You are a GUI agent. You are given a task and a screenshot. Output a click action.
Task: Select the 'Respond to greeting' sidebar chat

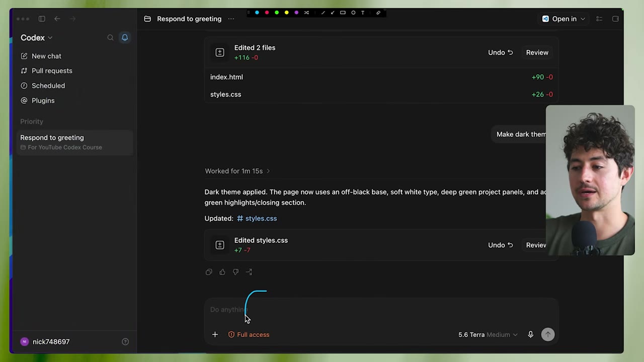(x=74, y=142)
